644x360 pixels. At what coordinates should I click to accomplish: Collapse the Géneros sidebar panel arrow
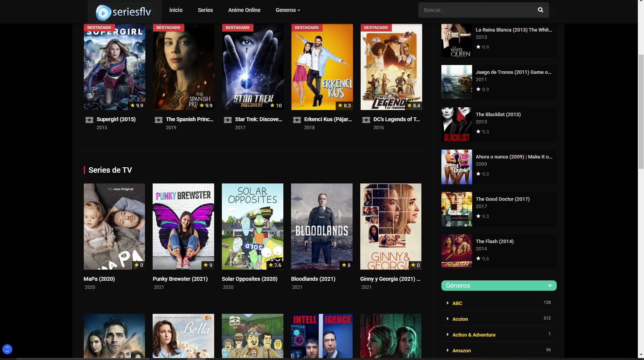(x=550, y=286)
